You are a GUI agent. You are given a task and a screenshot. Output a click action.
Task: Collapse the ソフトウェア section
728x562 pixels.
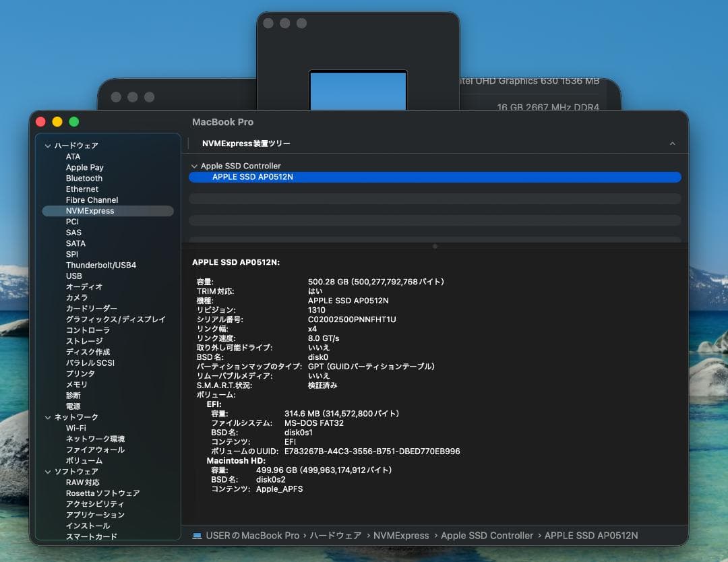click(x=48, y=472)
